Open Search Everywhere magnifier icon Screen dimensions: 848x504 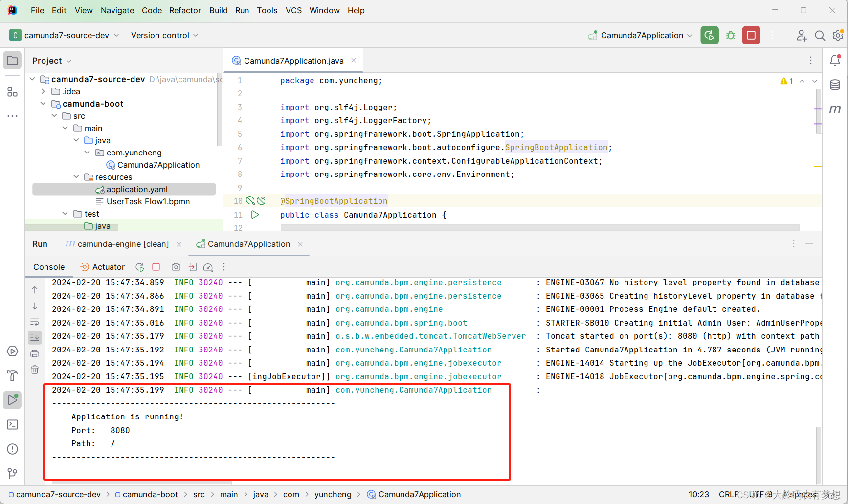(x=820, y=35)
